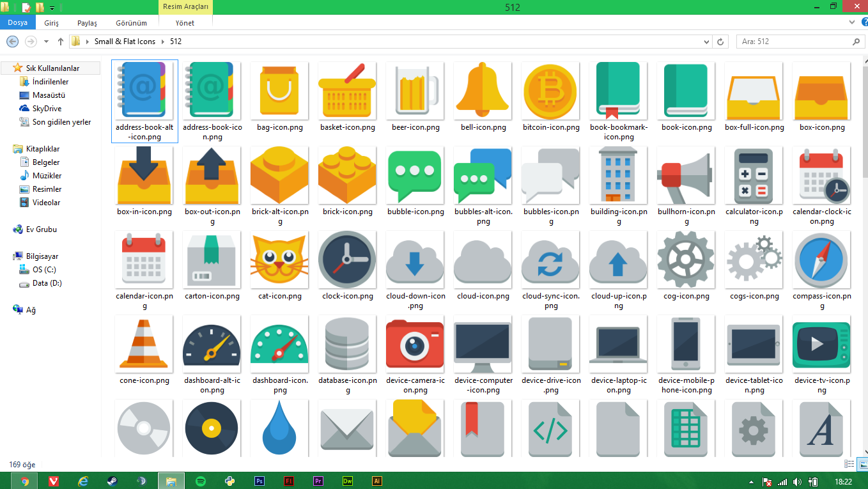This screenshot has height=489, width=868.
Task: Open the quick access toolbar customize dropdown
Action: pyautogui.click(x=52, y=8)
